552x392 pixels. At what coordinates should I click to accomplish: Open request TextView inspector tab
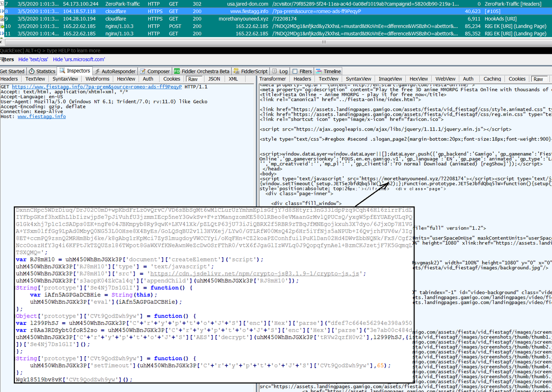point(35,79)
